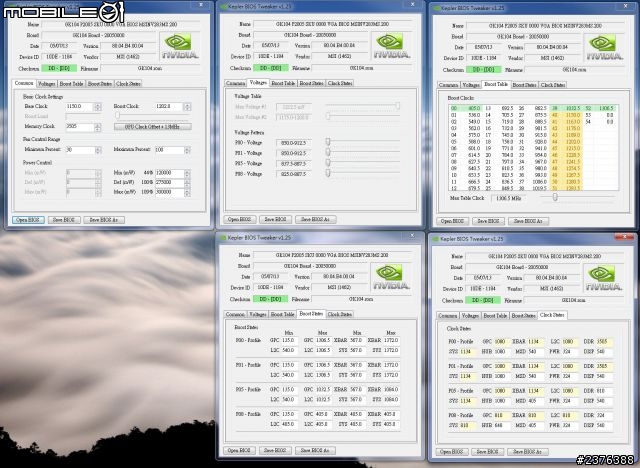Click the Base Clock value field

point(80,106)
